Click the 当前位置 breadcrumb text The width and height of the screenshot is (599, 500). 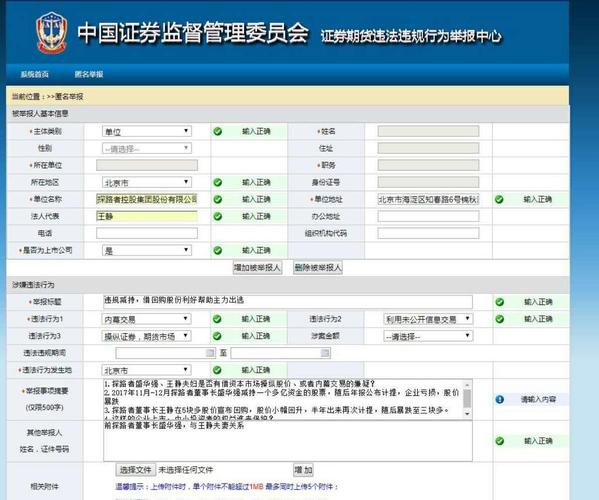tap(47, 97)
